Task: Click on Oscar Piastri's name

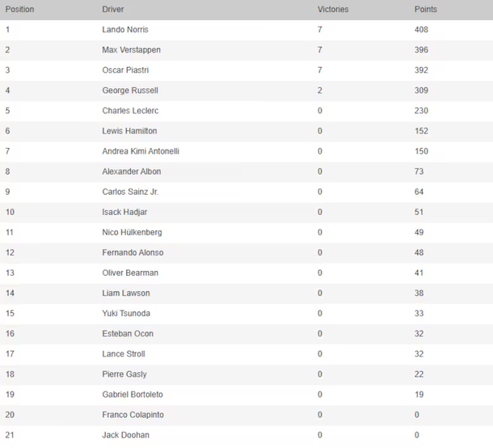Action: pyautogui.click(x=128, y=70)
